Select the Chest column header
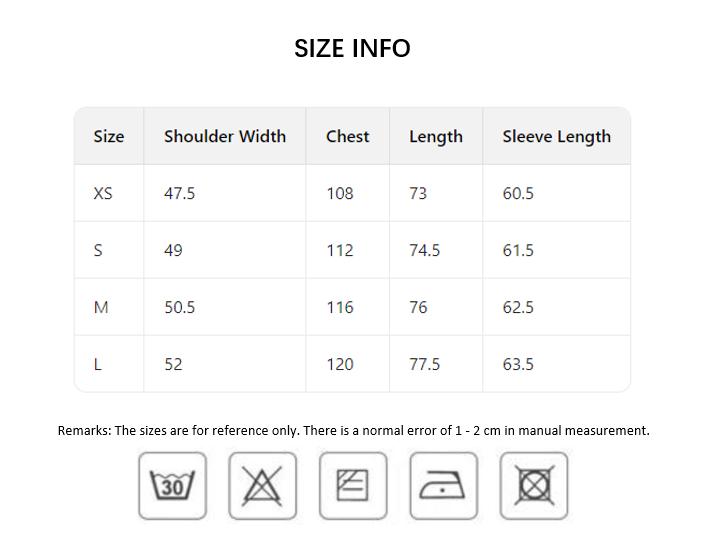 (x=348, y=136)
